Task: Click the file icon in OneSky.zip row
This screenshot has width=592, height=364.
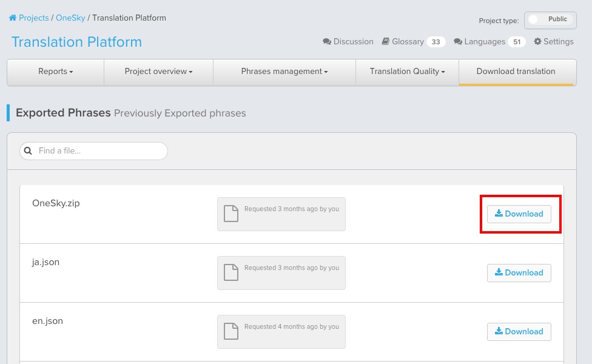Action: click(231, 214)
